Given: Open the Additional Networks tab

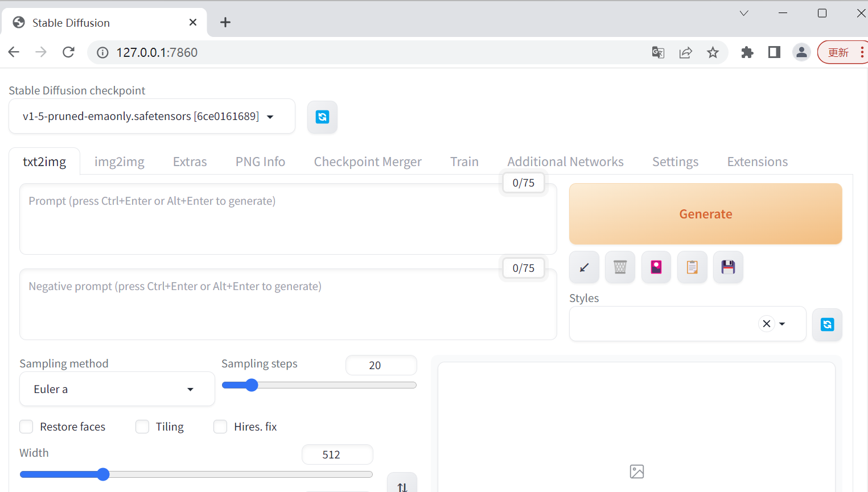Looking at the screenshot, I should [566, 162].
